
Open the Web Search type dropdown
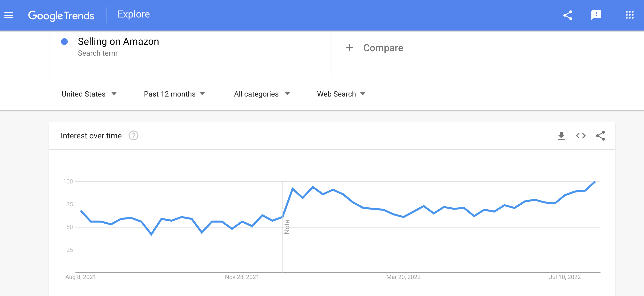click(x=341, y=94)
